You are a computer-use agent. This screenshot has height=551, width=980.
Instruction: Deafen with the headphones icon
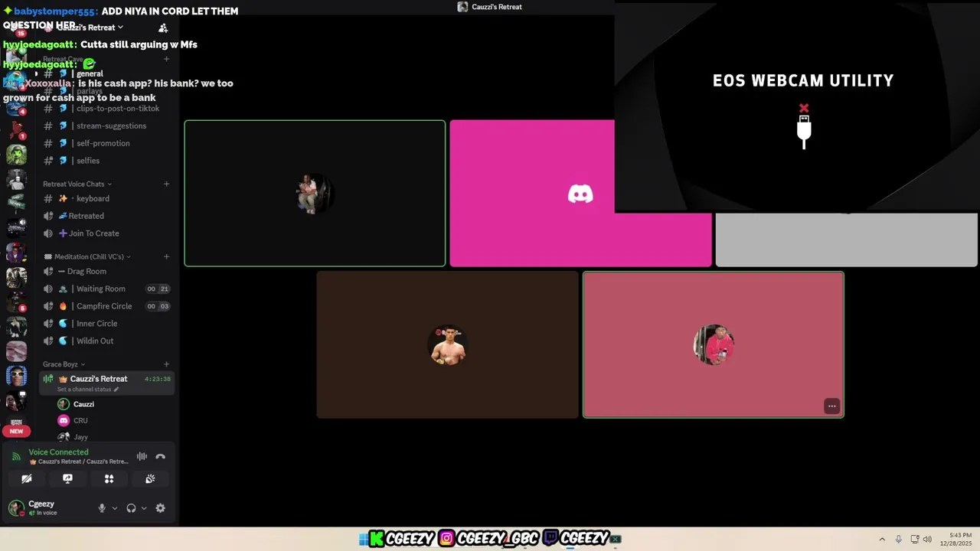131,508
